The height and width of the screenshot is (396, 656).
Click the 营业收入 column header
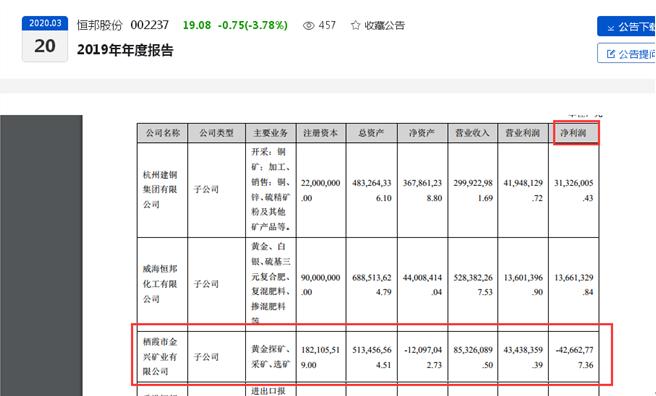tap(472, 133)
